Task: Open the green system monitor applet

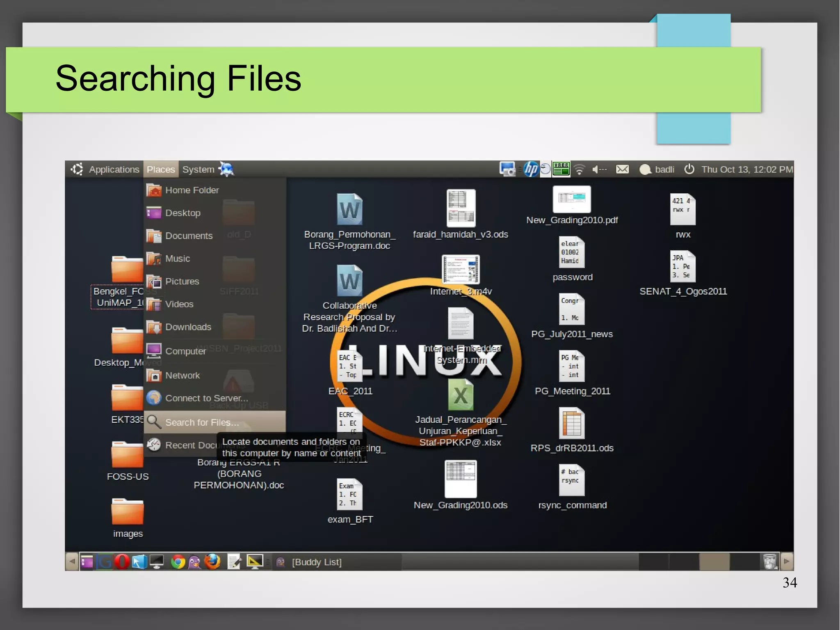Action: pyautogui.click(x=561, y=169)
